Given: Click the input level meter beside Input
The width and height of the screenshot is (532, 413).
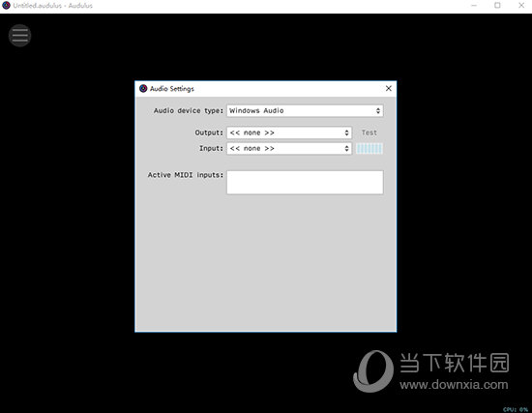Looking at the screenshot, I should 369,148.
